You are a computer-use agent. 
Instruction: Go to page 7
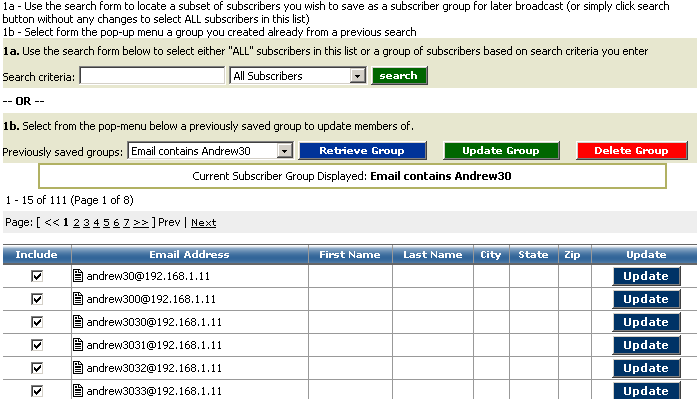[126, 223]
